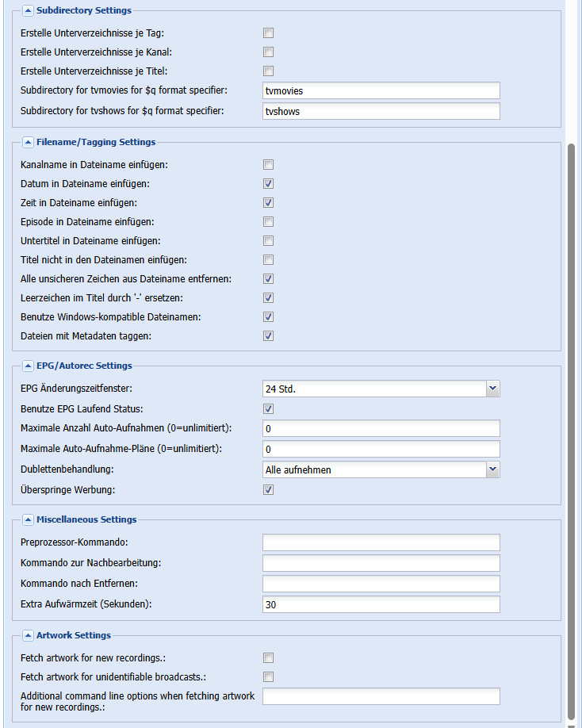This screenshot has width=582, height=728.
Task: Collapse the EPG/Autorec Settings section
Action: pyautogui.click(x=28, y=366)
